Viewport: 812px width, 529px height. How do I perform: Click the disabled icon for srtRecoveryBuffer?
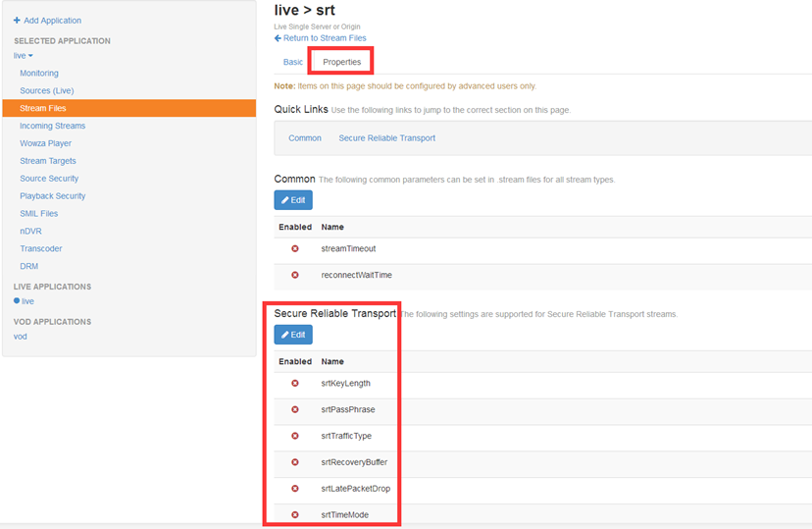click(x=294, y=462)
